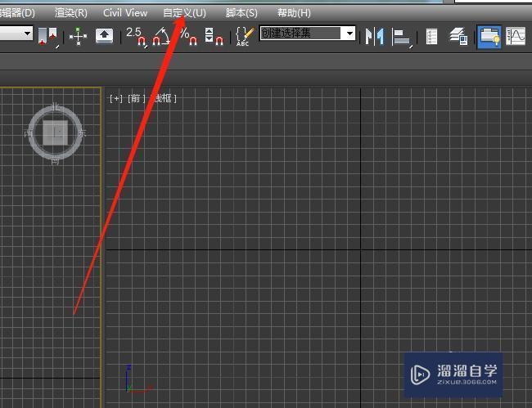Open the 帮助(H) menu
Image resolution: width=532 pixels, height=408 pixels.
[294, 13]
